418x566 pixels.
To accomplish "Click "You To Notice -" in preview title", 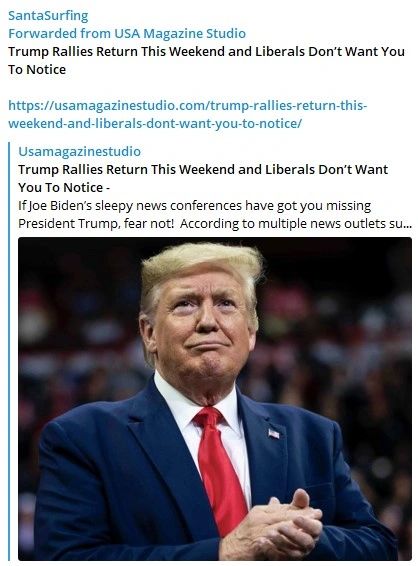I will 64,187.
